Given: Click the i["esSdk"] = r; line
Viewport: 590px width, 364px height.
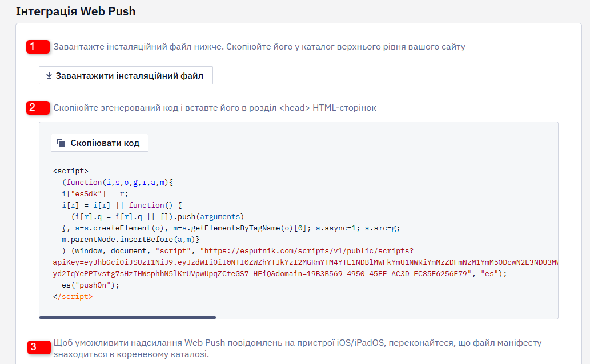Looking at the screenshot, I should click(x=95, y=194).
